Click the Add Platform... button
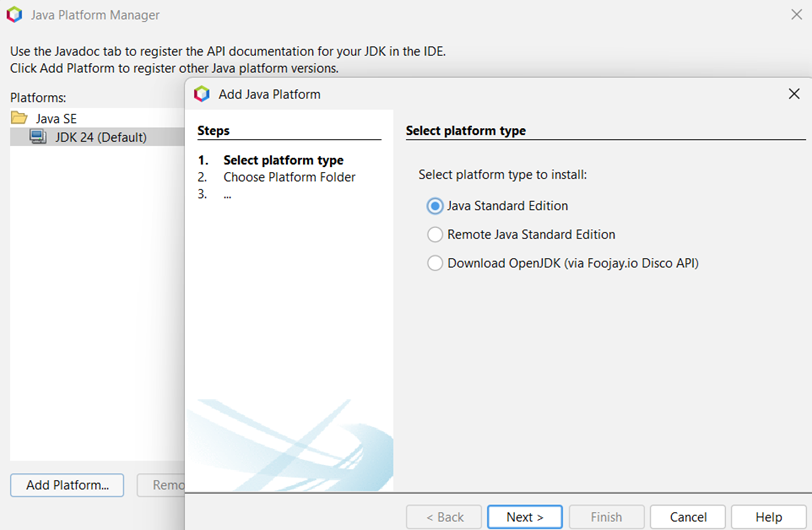The width and height of the screenshot is (812, 530). (67, 485)
